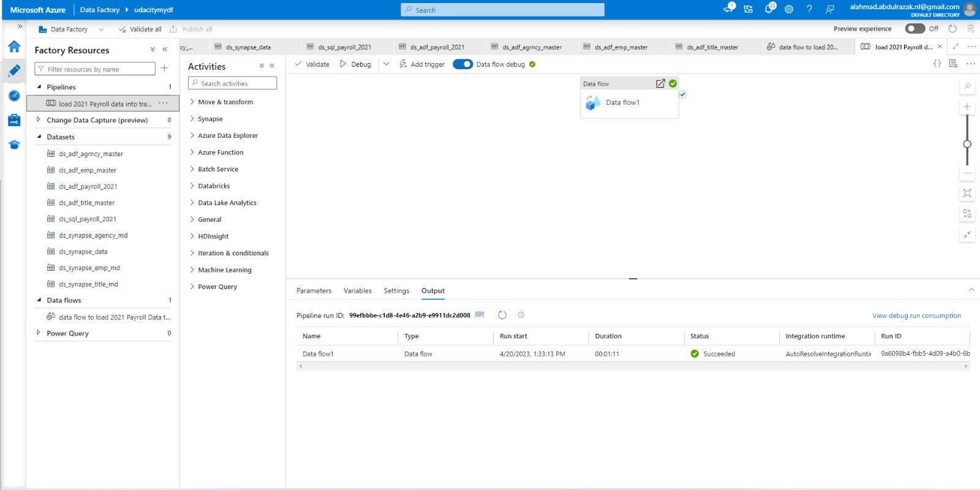
Task: Open the directory switcher icon in top bar
Action: [x=748, y=9]
